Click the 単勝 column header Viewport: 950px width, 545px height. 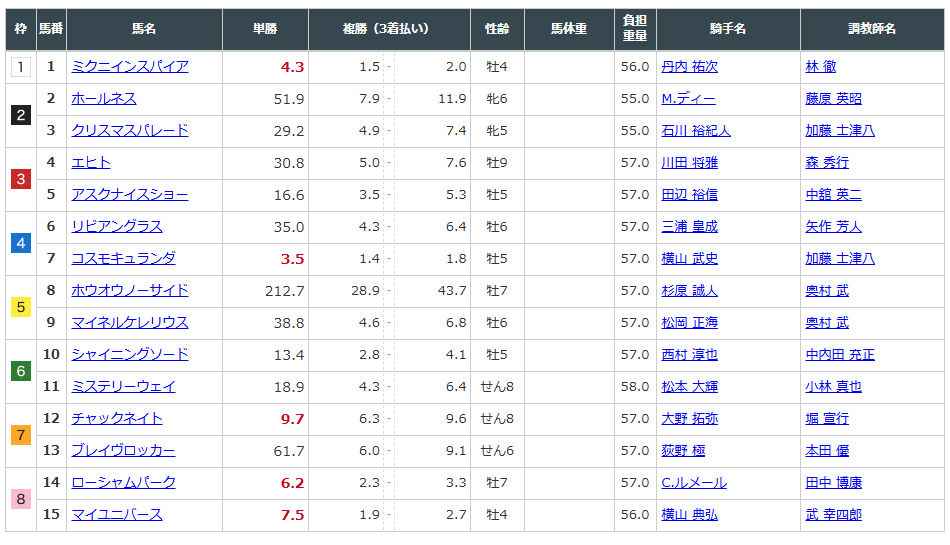pyautogui.click(x=265, y=30)
